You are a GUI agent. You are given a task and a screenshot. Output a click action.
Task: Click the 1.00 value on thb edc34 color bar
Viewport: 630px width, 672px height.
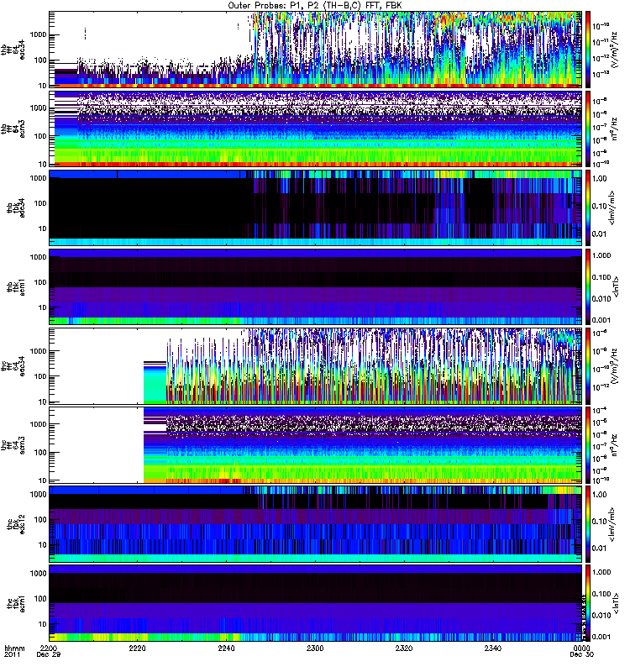(x=600, y=179)
